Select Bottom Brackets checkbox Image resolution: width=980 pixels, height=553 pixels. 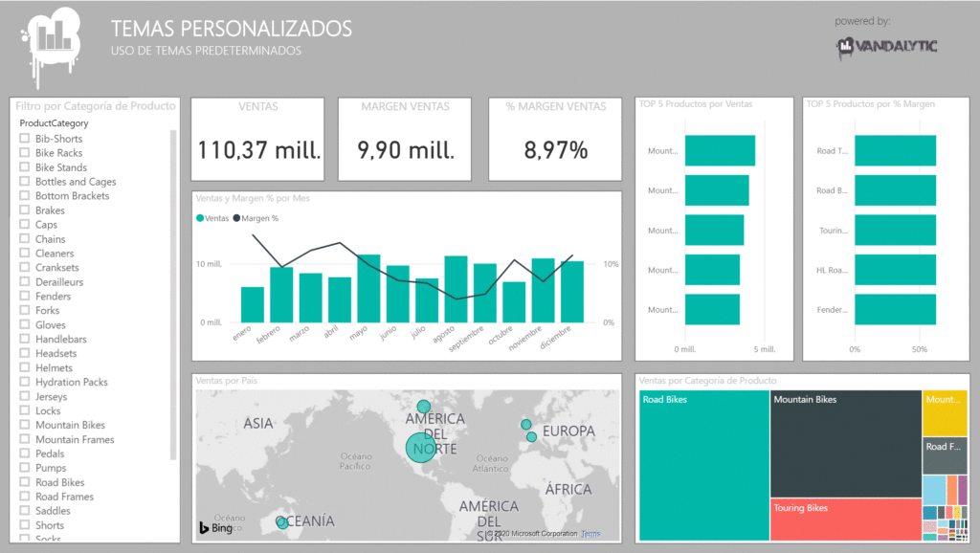[x=24, y=195]
